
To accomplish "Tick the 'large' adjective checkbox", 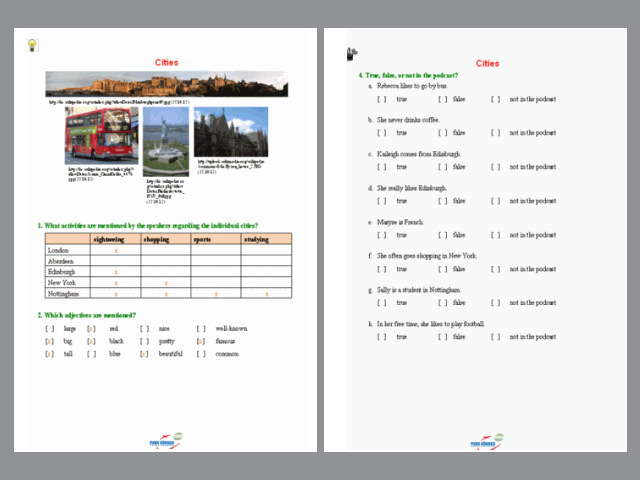I will pyautogui.click(x=49, y=328).
